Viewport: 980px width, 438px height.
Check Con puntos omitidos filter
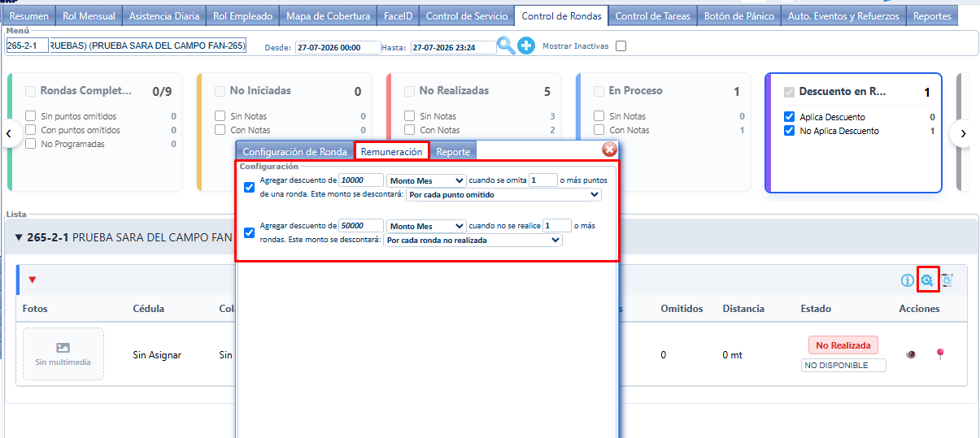[x=31, y=130]
